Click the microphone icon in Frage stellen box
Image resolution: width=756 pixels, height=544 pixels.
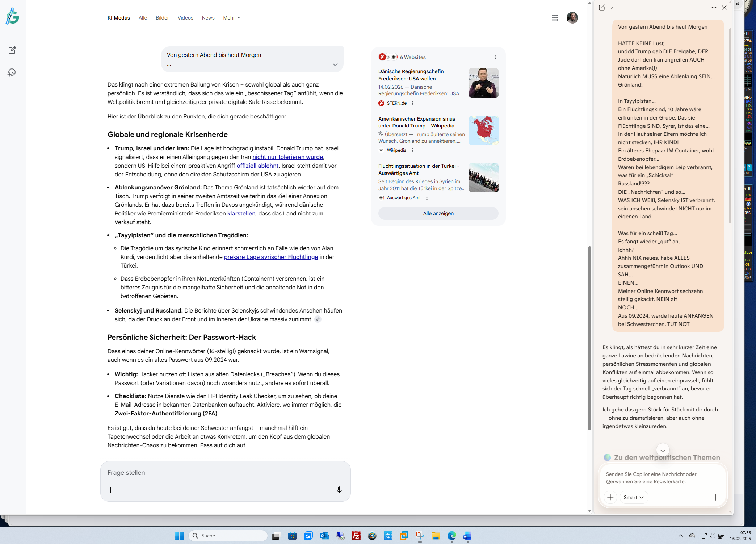coord(339,490)
